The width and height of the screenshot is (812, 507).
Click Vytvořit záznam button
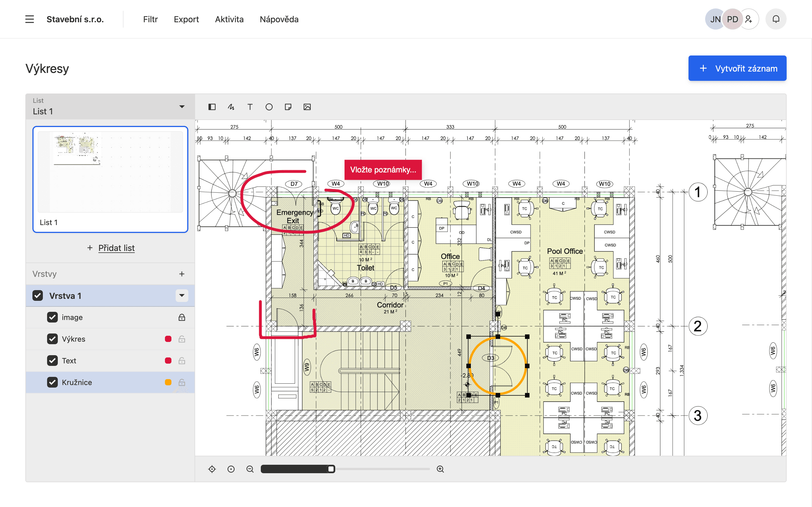pos(738,68)
